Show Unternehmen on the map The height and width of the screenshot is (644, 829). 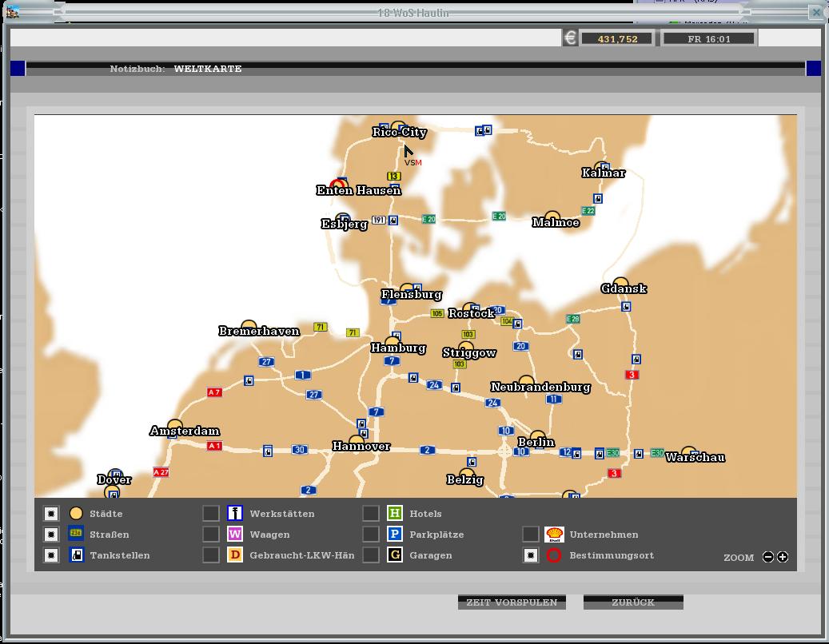tap(531, 535)
